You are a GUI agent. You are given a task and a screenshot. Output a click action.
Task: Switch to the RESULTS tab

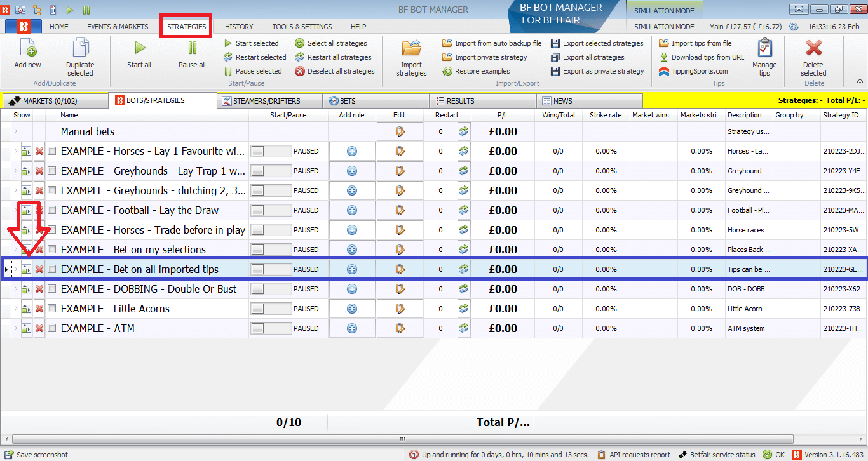[x=483, y=100]
